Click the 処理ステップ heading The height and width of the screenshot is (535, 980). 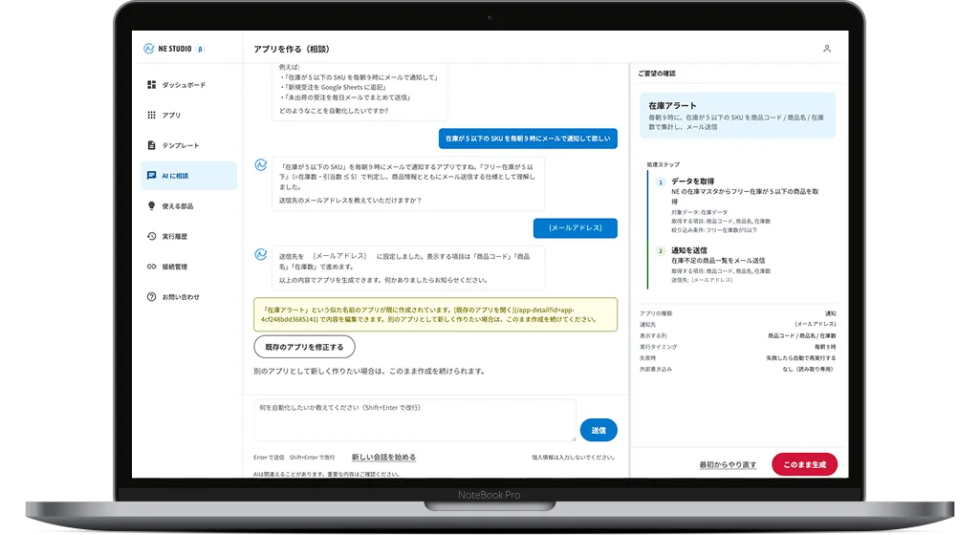pos(664,164)
